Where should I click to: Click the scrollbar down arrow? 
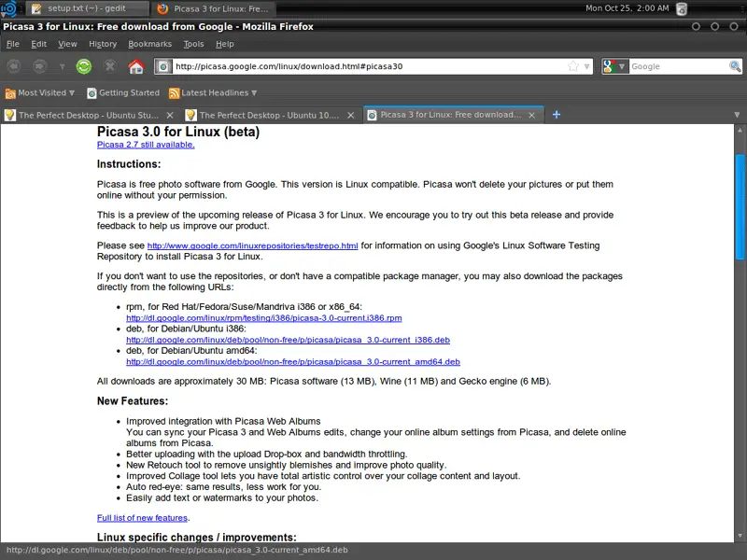(x=740, y=536)
